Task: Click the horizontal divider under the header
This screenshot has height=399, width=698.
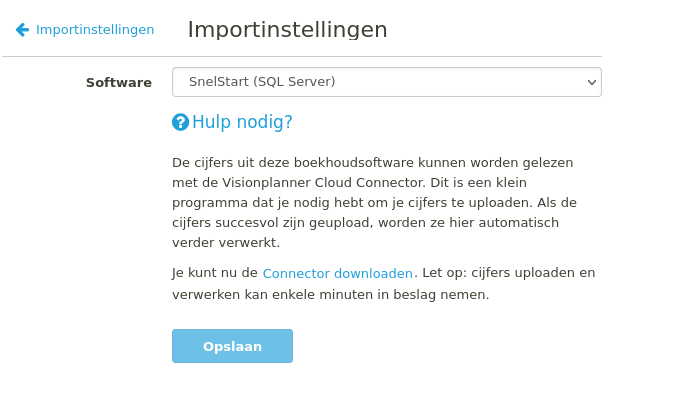Action: click(x=302, y=57)
